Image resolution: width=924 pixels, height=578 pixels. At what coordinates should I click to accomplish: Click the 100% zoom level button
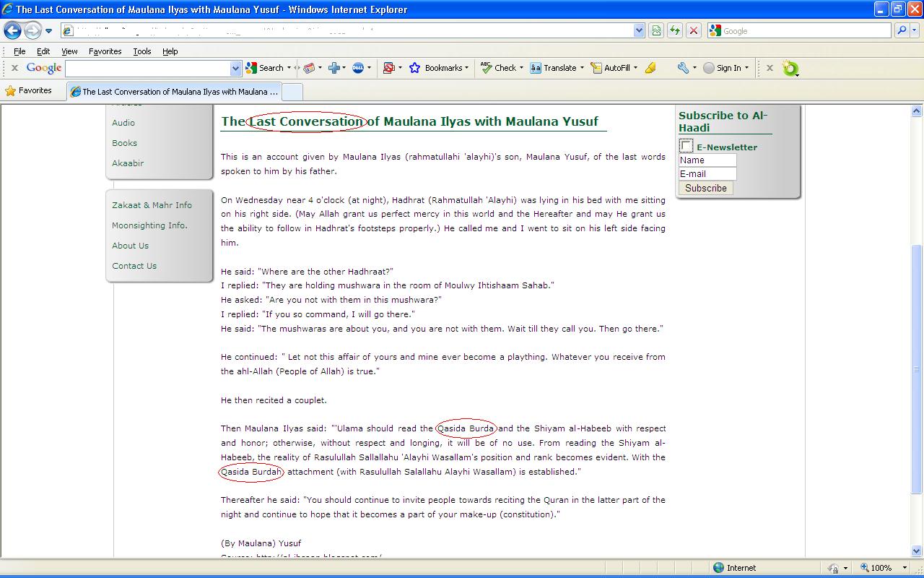point(876,568)
